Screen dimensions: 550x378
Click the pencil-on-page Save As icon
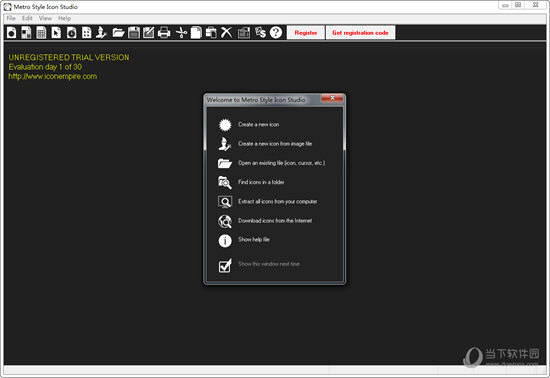click(148, 33)
